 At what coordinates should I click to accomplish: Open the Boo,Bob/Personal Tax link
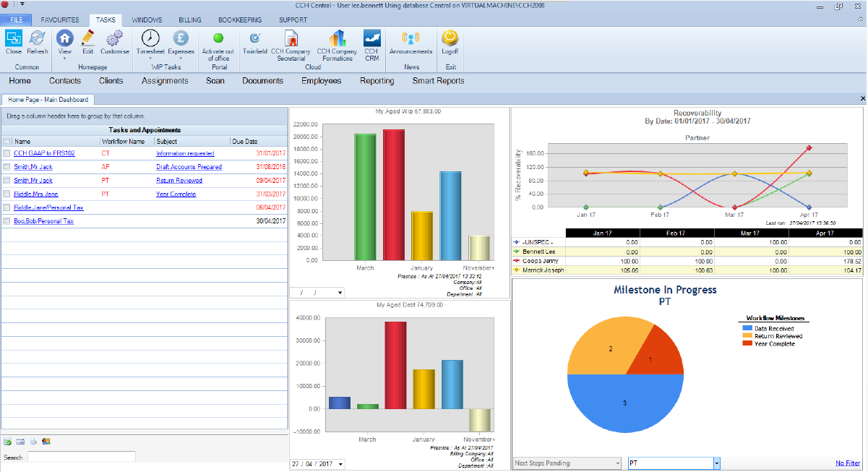pyautogui.click(x=43, y=221)
